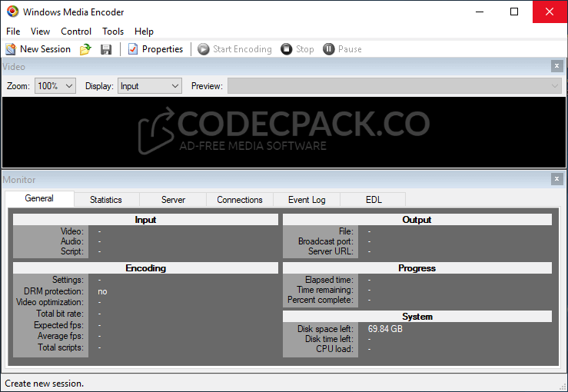Screen dimensions: 568x392
Task: Click the New Session toolbar icon
Action: 11,49
